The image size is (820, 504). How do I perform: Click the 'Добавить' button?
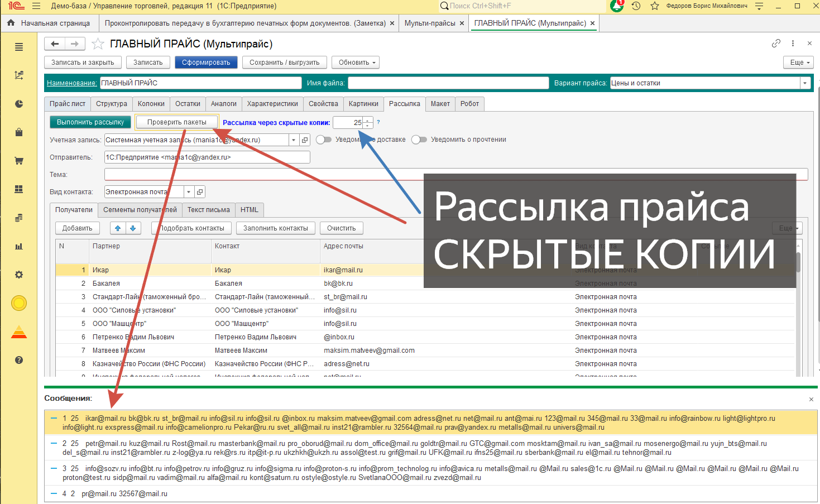[x=78, y=228]
